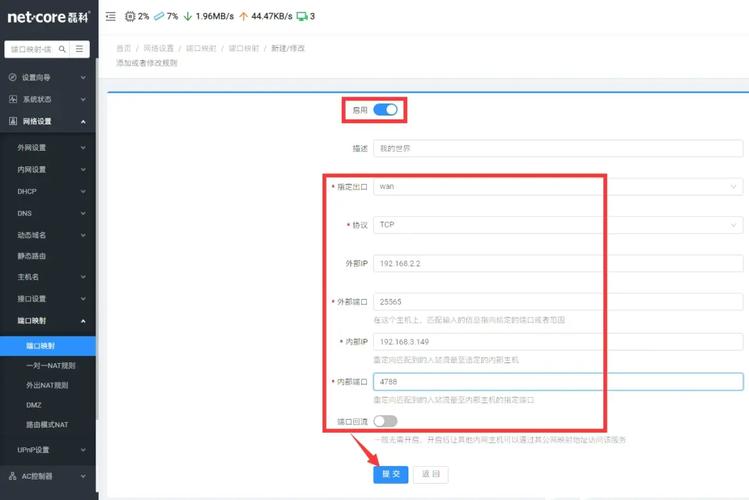Click the AC控制器 network icon
The width and height of the screenshot is (749, 500).
tap(12, 476)
